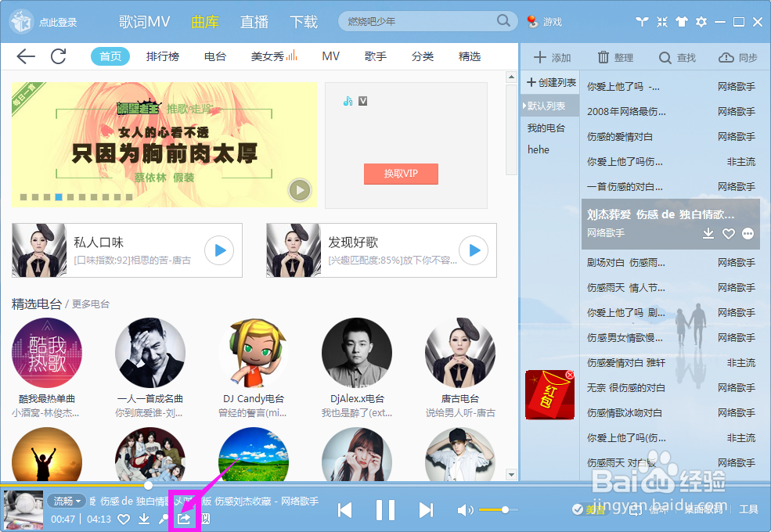Click the heart icon in player bar
The height and width of the screenshot is (532, 771).
click(124, 519)
